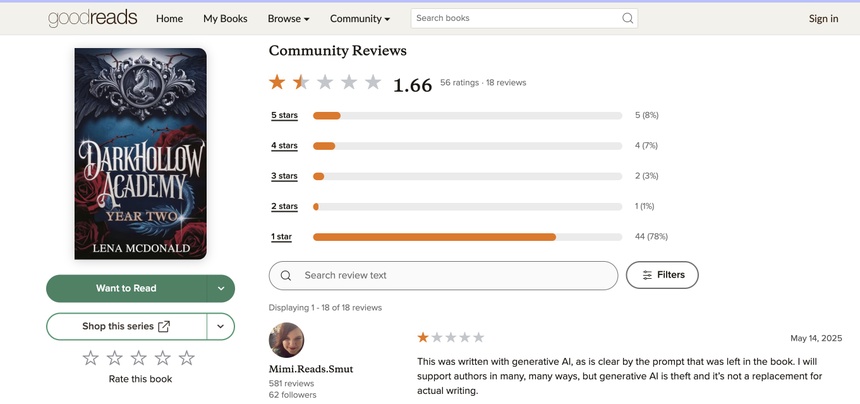The width and height of the screenshot is (860, 404).
Task: Click the Mimi.Reads.Smut profile avatar
Action: 286,341
